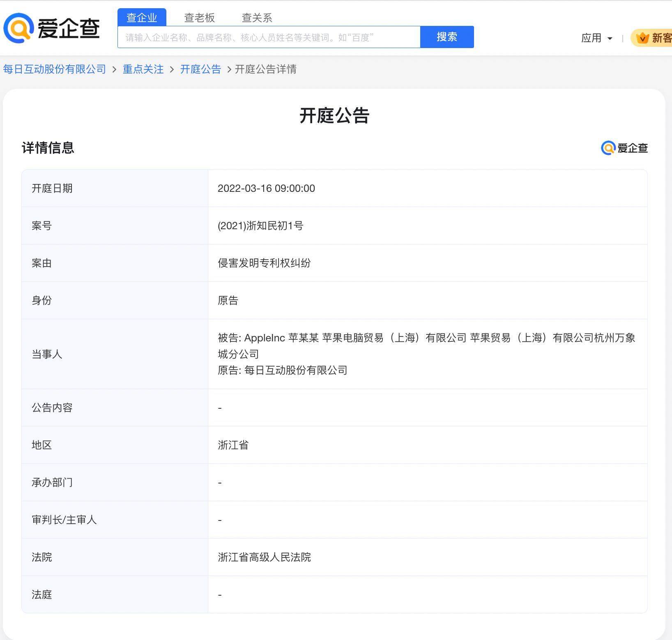Click the hearing date 2022-03-16 09:00:00

pos(266,188)
